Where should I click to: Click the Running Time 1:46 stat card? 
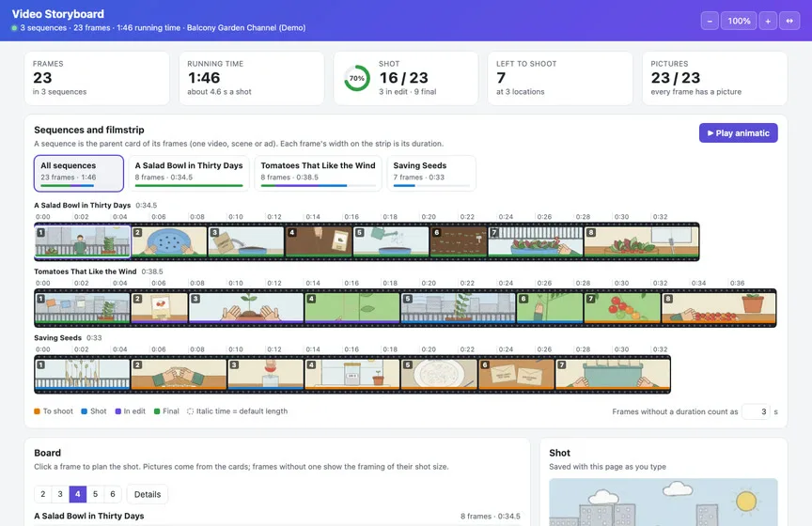point(252,78)
